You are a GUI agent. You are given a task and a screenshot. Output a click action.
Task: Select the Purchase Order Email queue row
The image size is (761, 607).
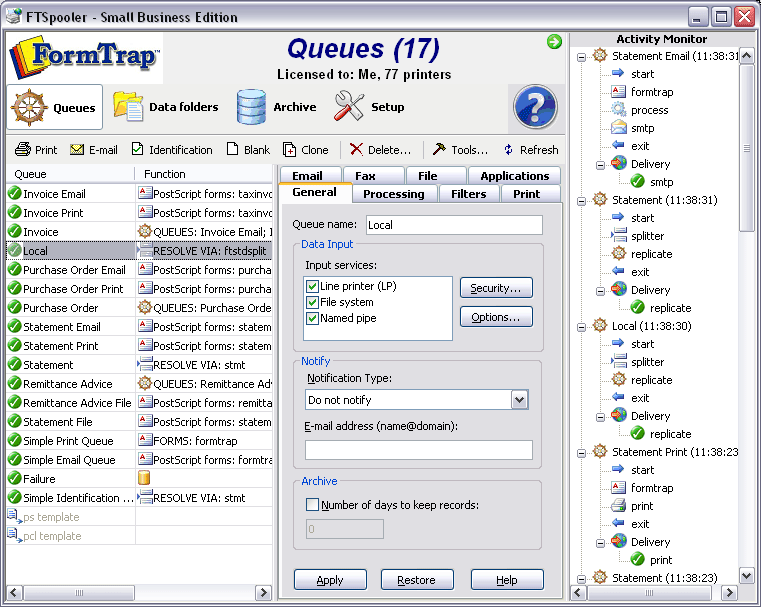[139, 269]
